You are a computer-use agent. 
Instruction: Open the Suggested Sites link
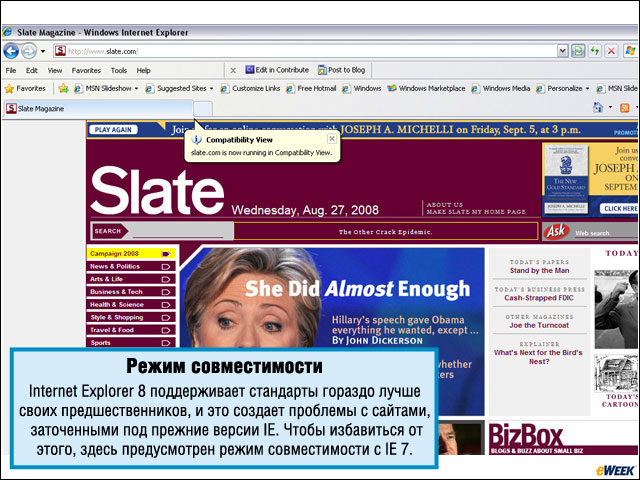(x=177, y=88)
